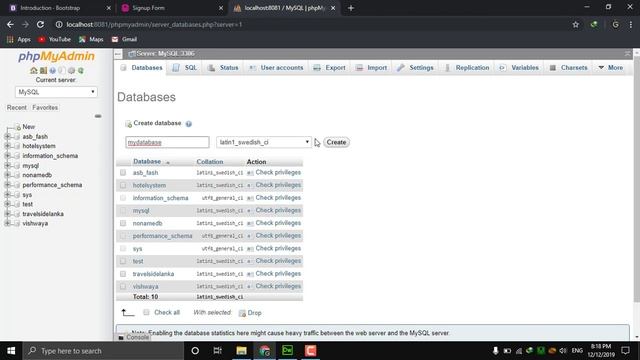Bookmark this page with star icon
640x360 pixels.
(x=576, y=24)
